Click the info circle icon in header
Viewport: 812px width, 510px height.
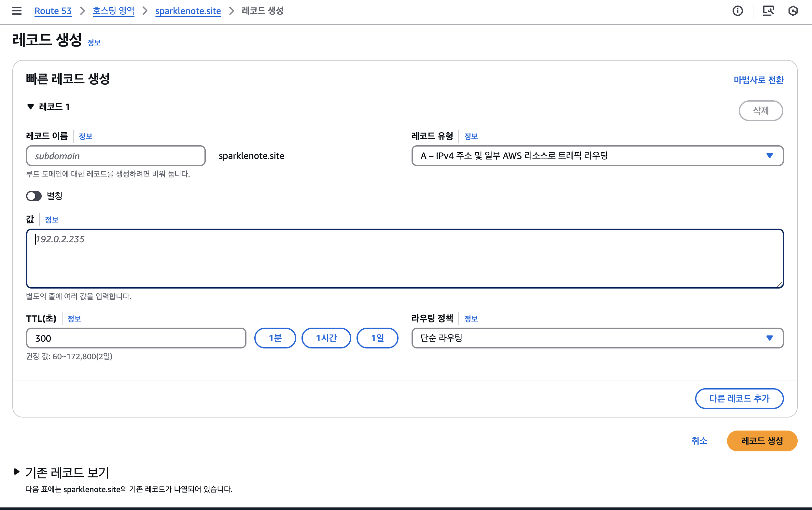coord(737,11)
